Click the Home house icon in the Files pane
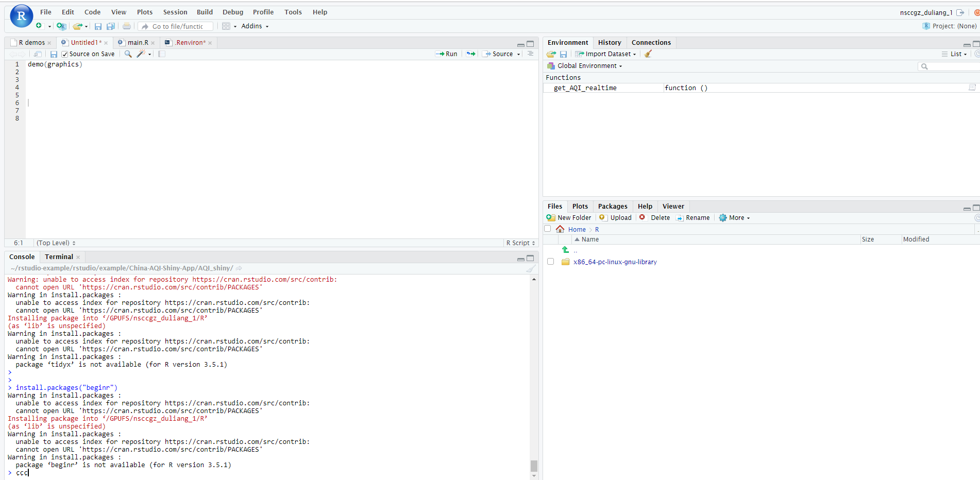This screenshot has height=480, width=980. click(560, 229)
